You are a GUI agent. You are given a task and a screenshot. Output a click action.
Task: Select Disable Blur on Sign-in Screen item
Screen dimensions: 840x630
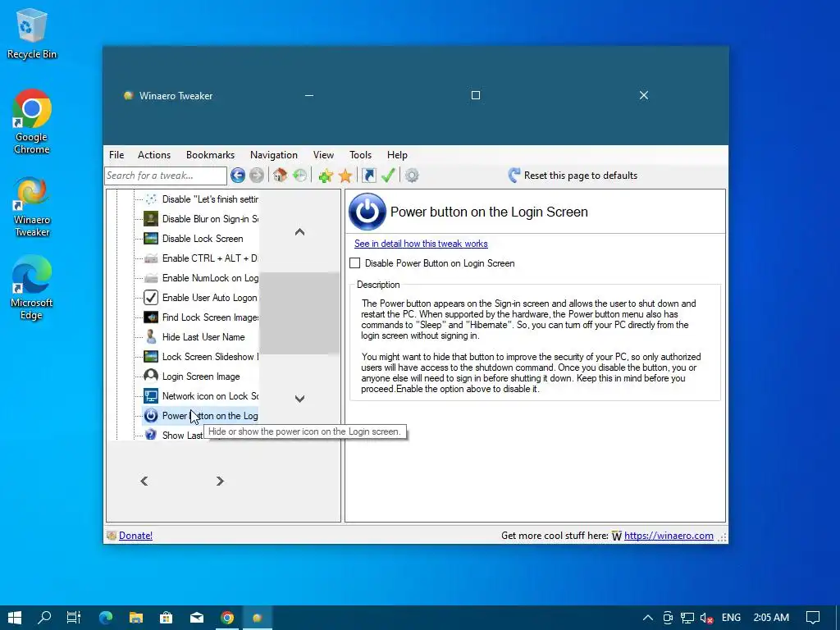201,219
